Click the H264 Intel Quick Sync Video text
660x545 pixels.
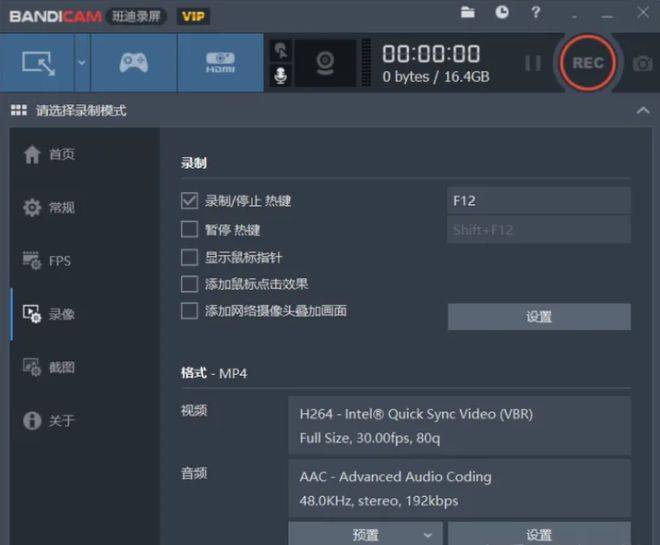pos(416,414)
